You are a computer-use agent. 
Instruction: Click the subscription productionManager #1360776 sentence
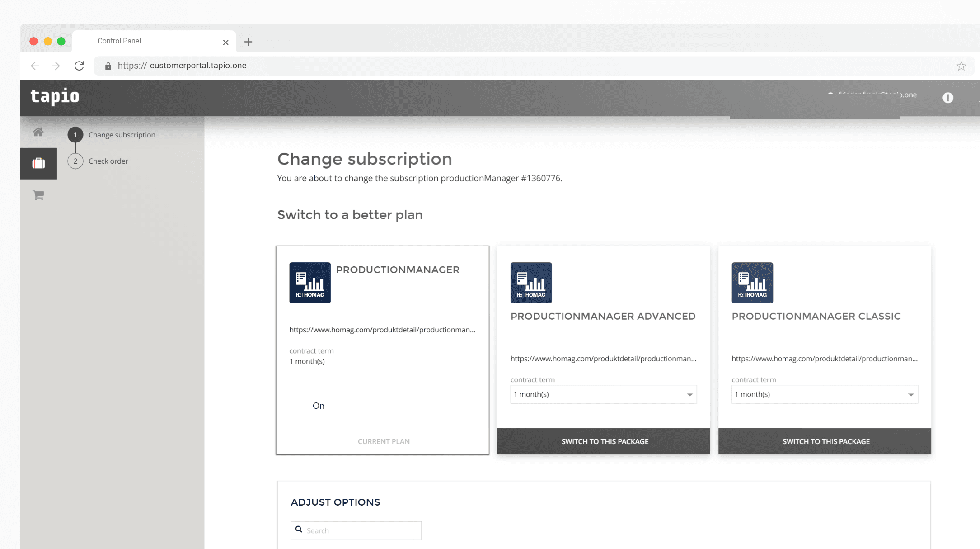click(x=420, y=178)
